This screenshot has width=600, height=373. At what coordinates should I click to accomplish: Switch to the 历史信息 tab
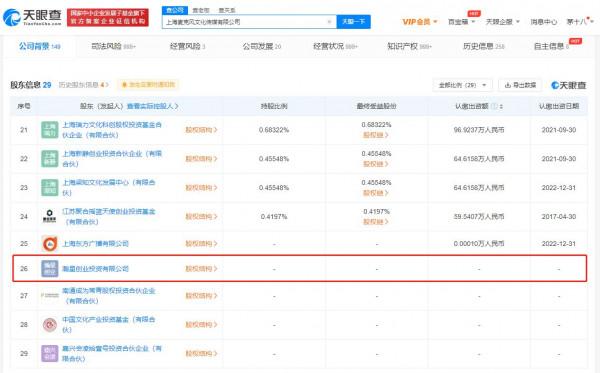click(x=484, y=46)
